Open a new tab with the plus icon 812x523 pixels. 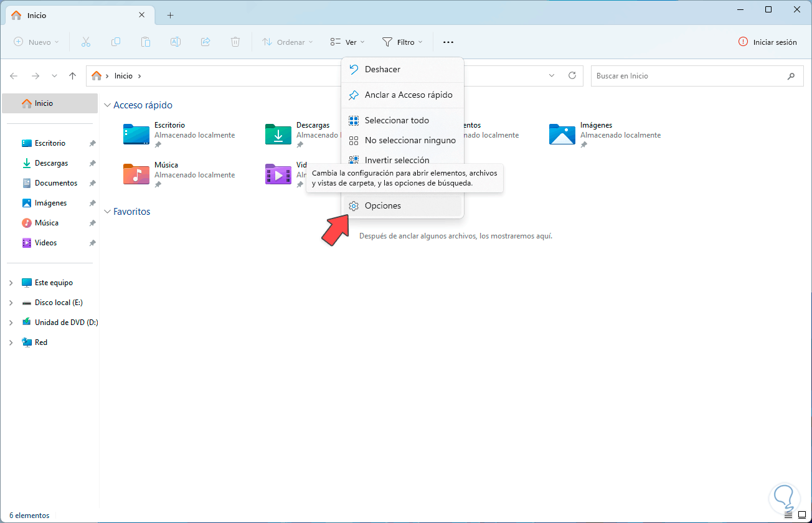169,15
